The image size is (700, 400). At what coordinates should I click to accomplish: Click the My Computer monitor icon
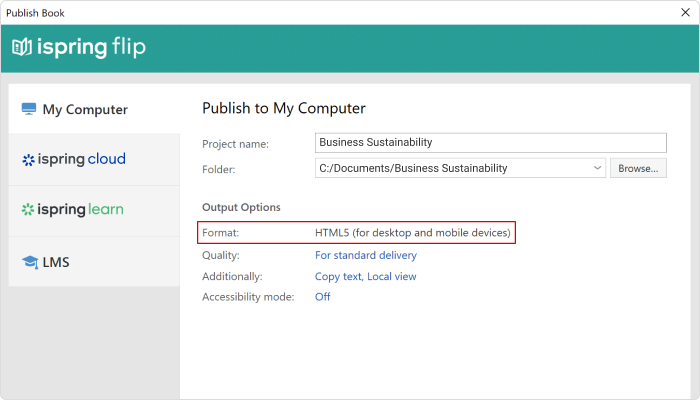(x=29, y=109)
